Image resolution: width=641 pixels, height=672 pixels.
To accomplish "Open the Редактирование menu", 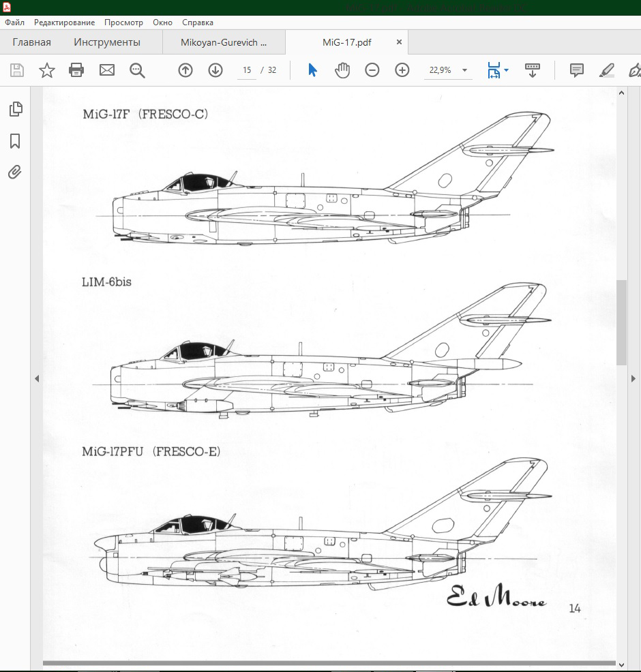I will (x=64, y=22).
